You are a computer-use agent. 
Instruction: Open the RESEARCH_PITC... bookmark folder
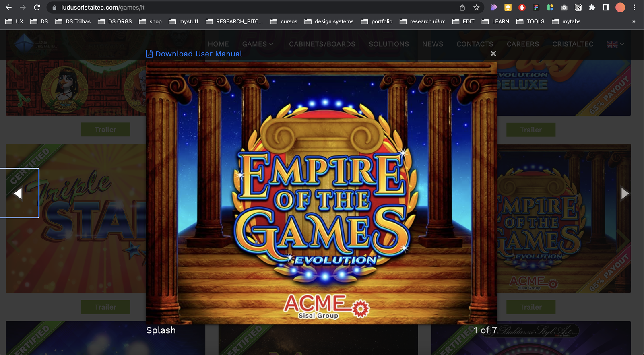tap(234, 21)
